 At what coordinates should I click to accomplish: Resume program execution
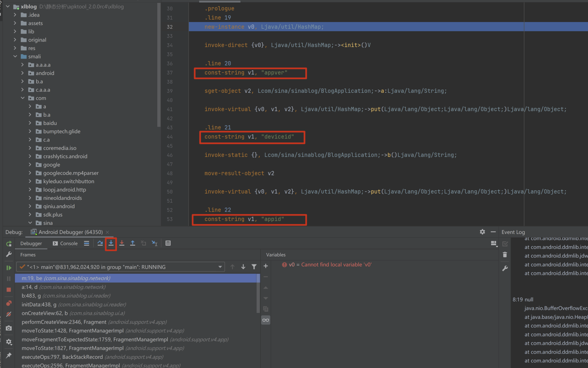(x=9, y=268)
